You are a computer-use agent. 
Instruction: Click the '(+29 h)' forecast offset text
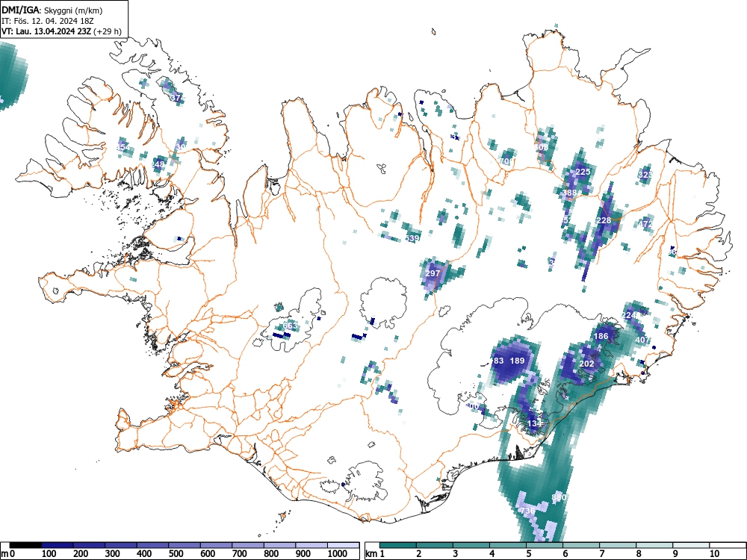coord(108,32)
